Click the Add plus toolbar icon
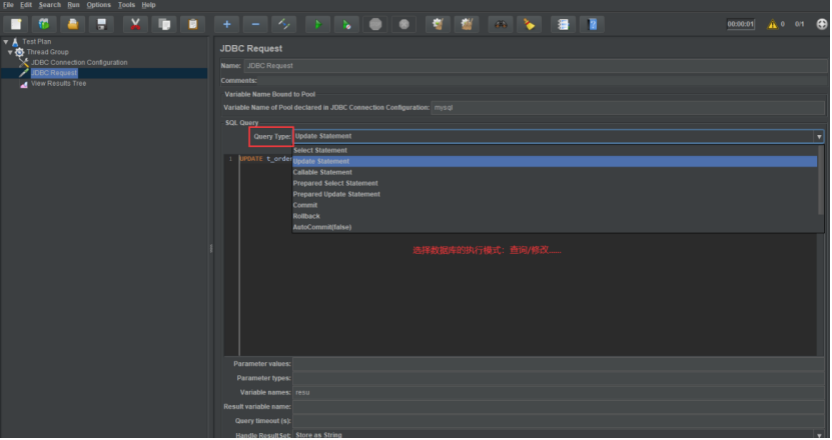Image resolution: width=832 pixels, height=440 pixels. 227,24
